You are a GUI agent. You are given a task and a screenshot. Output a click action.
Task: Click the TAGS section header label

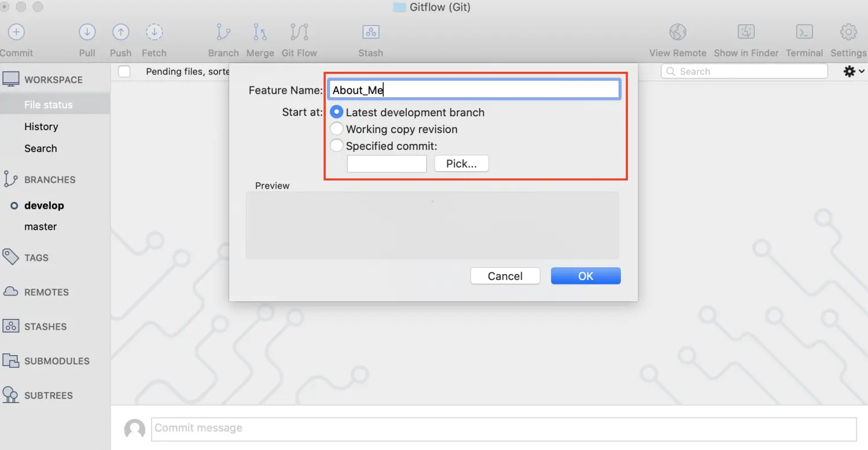pyautogui.click(x=36, y=258)
